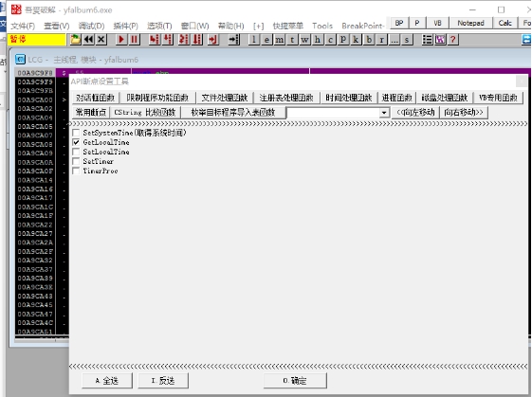Image resolution: width=532 pixels, height=397 pixels.
Task: Uncheck the GetLocalTime checkbox
Action: pos(76,142)
